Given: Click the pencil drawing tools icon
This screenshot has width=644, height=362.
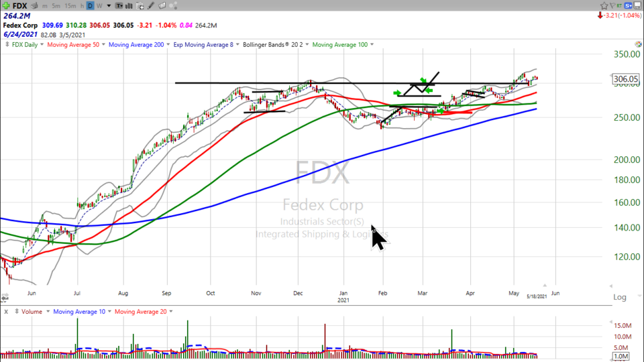Looking at the screenshot, I should click(151, 6).
